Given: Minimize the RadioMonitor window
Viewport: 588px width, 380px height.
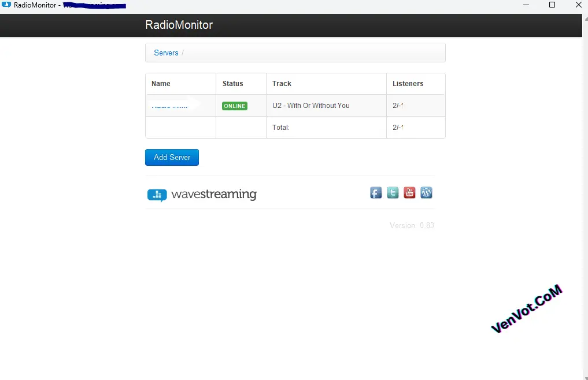Looking at the screenshot, I should [526, 5].
